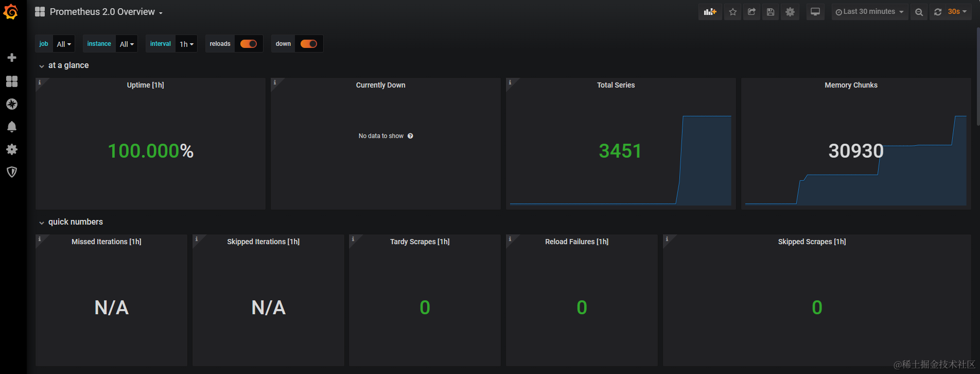Collapse the quick numbers row

pos(71,222)
